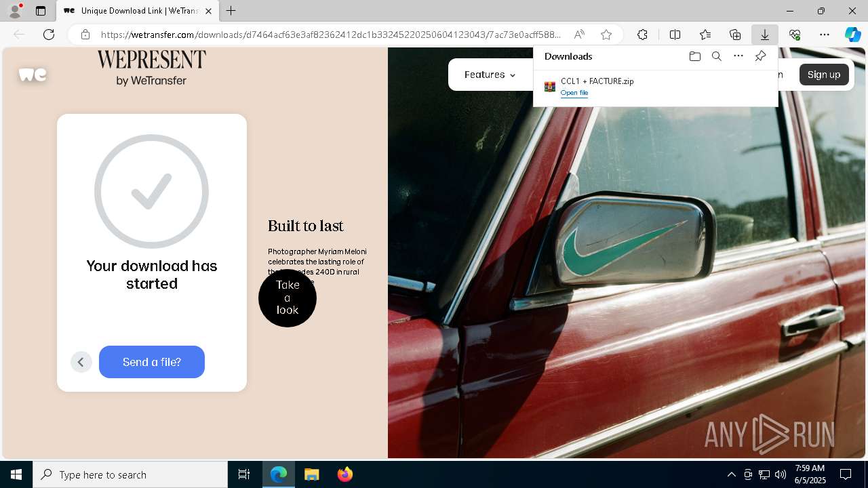The width and height of the screenshot is (868, 488).
Task: Select CCL1 + FACTURE.zip download entry
Action: pyautogui.click(x=655, y=87)
